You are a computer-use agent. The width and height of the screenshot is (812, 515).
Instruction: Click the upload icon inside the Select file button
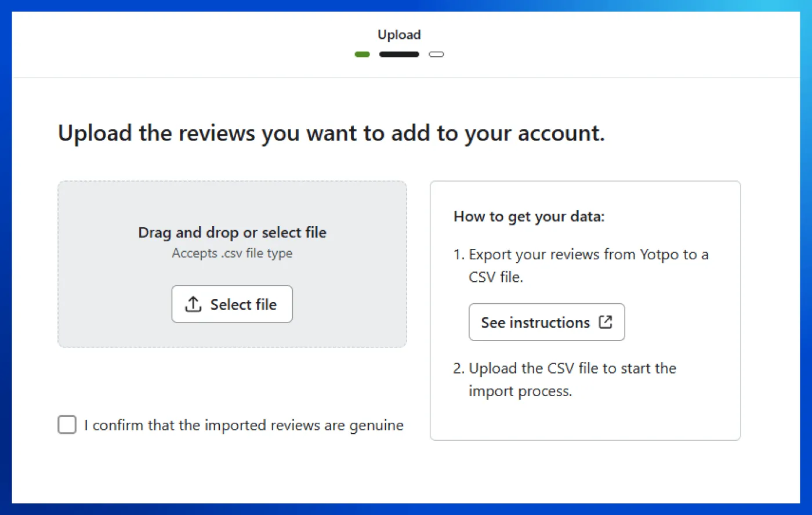pos(194,304)
